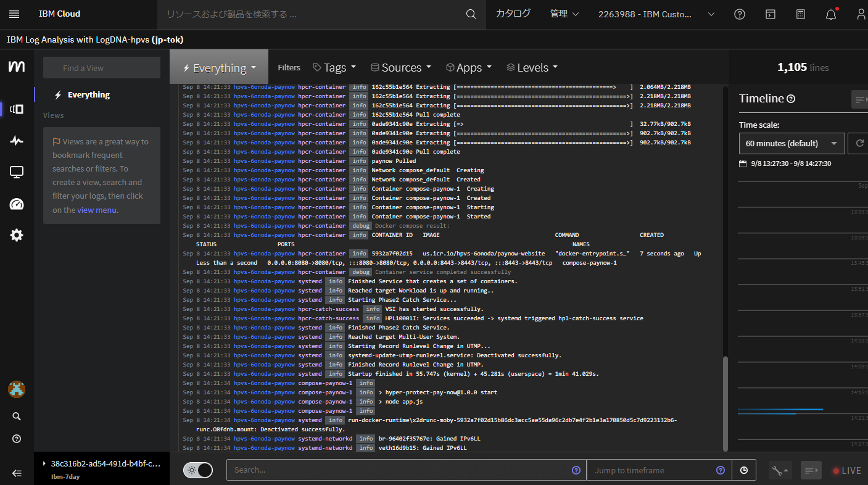Expand the 38c316b2 organization entry
This screenshot has width=868, height=485.
102,463
